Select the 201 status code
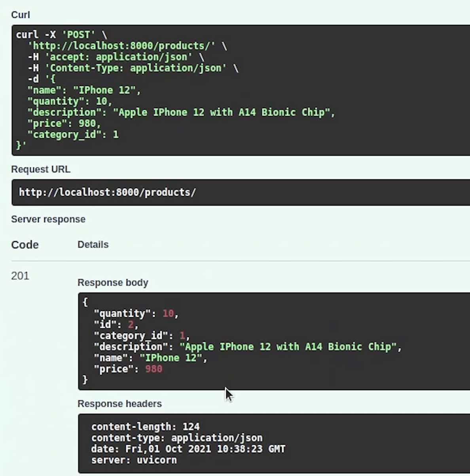The width and height of the screenshot is (470, 476). [20, 276]
